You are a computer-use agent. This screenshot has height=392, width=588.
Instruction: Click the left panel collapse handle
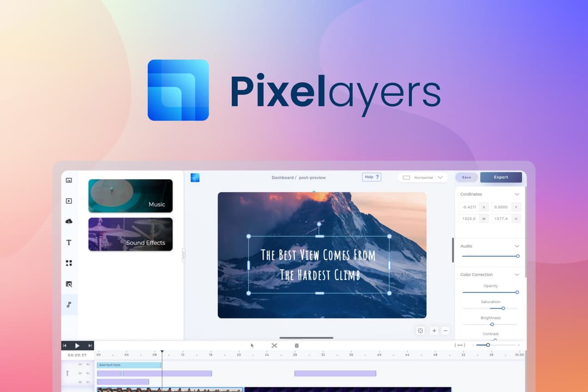pos(184,255)
